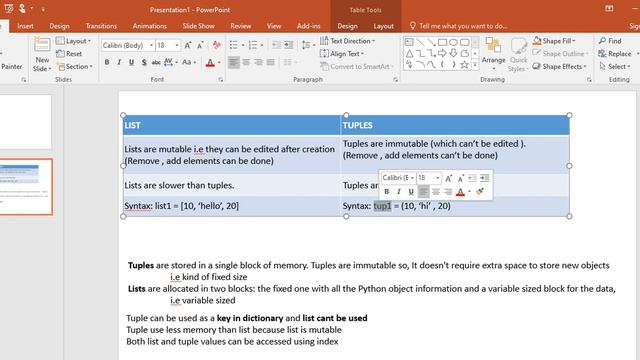Open Change Case menu

click(189, 62)
